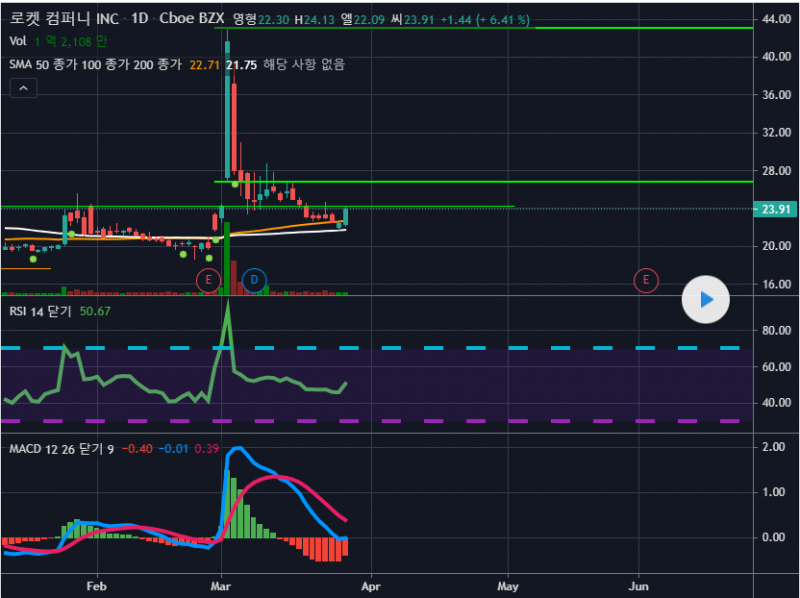Image resolution: width=800 pixels, height=598 pixels.
Task: Select the 1D interval label
Action: (141, 19)
